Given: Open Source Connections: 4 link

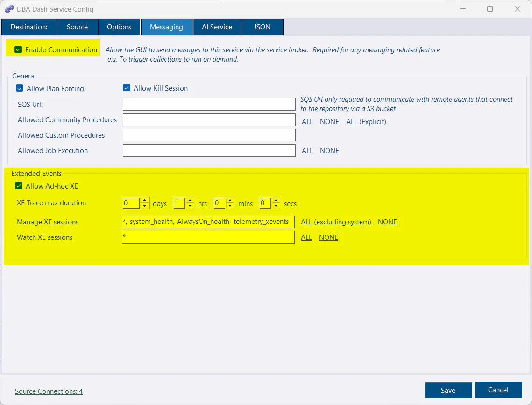Looking at the screenshot, I should [x=49, y=391].
